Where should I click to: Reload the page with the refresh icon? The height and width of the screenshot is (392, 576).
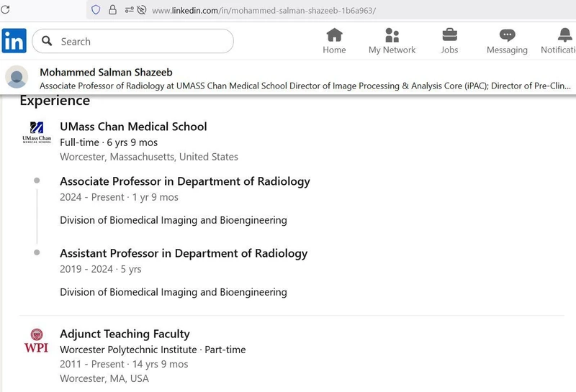click(6, 9)
